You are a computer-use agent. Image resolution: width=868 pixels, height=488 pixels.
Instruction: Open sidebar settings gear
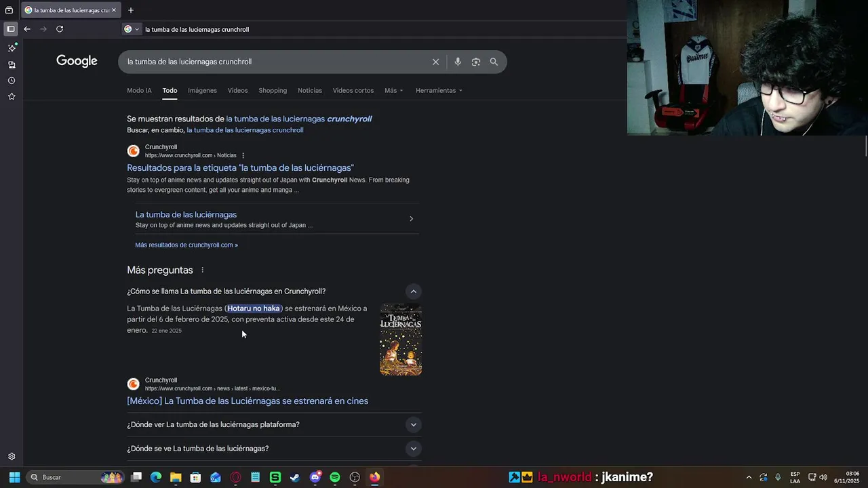tap(12, 457)
